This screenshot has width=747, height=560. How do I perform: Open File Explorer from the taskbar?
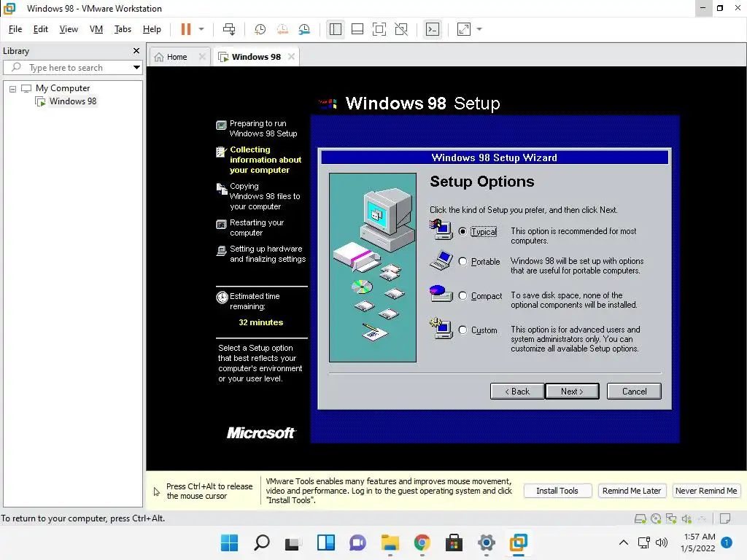[x=390, y=542]
